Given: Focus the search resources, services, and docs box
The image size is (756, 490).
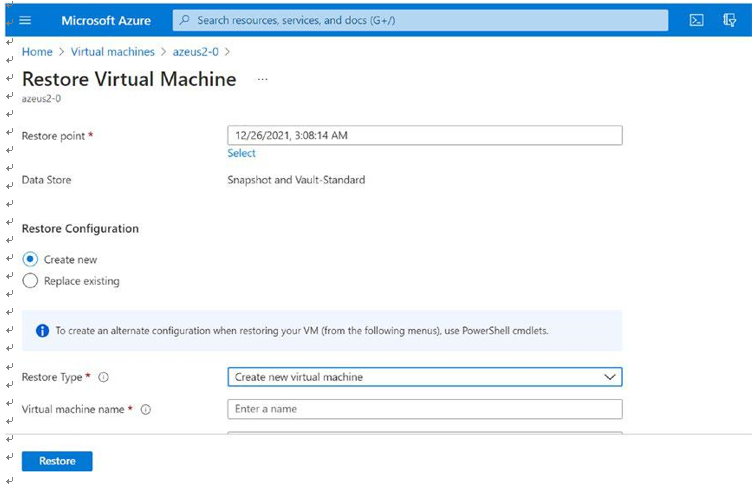Looking at the screenshot, I should point(420,20).
